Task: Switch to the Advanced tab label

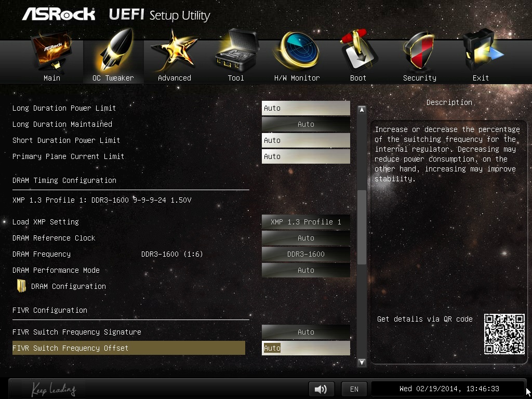Action: [x=175, y=78]
